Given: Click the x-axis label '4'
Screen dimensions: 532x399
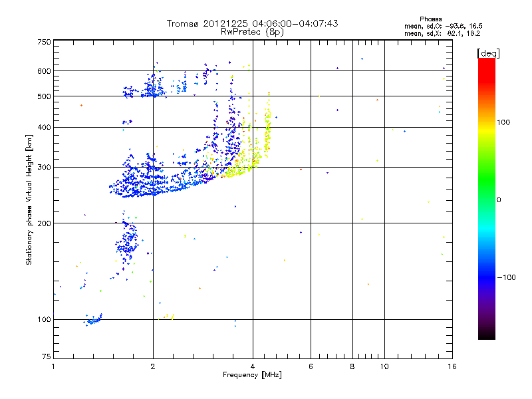Looking at the screenshot, I should point(253,366).
